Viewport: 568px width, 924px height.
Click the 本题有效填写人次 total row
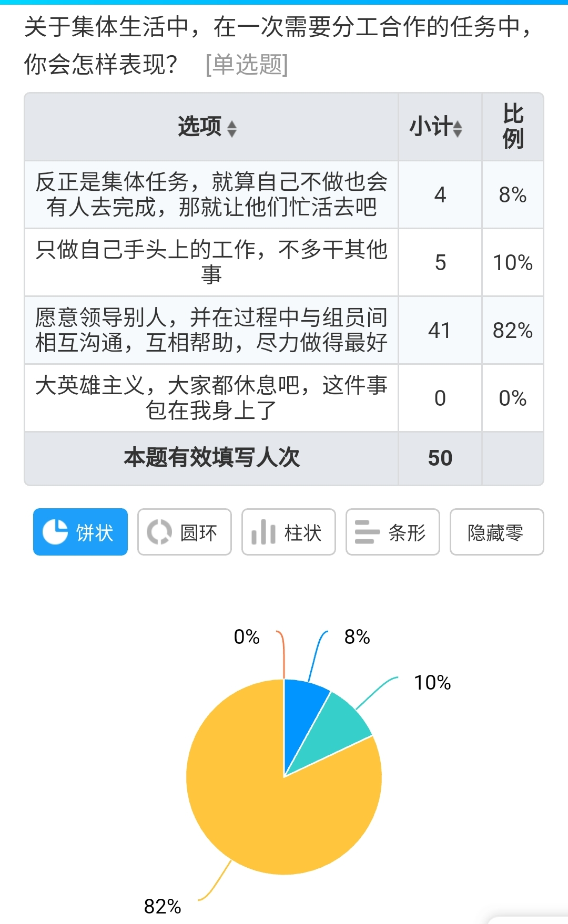(x=211, y=458)
